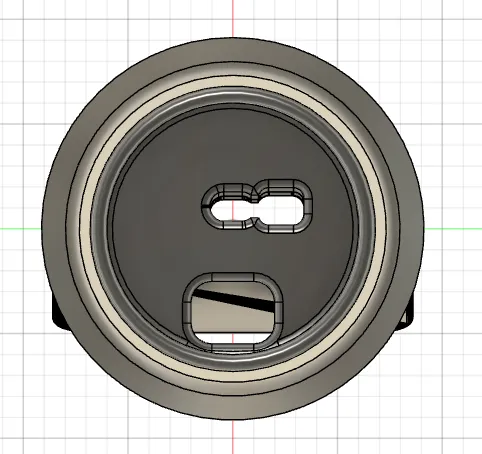Click the green horizontal axis line right of the model

[453, 229]
